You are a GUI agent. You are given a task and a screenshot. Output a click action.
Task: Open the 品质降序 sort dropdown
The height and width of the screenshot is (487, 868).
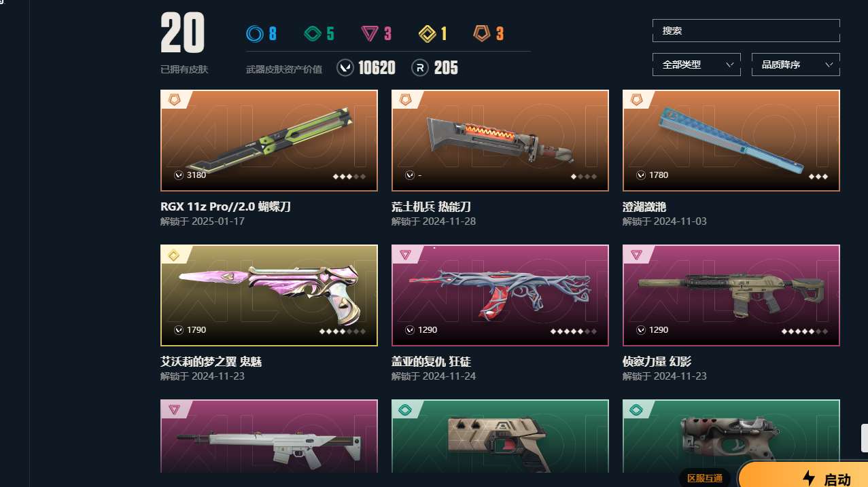pyautogui.click(x=796, y=65)
